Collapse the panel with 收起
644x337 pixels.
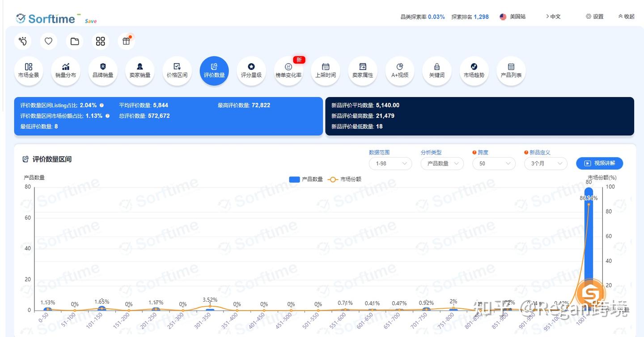click(627, 17)
